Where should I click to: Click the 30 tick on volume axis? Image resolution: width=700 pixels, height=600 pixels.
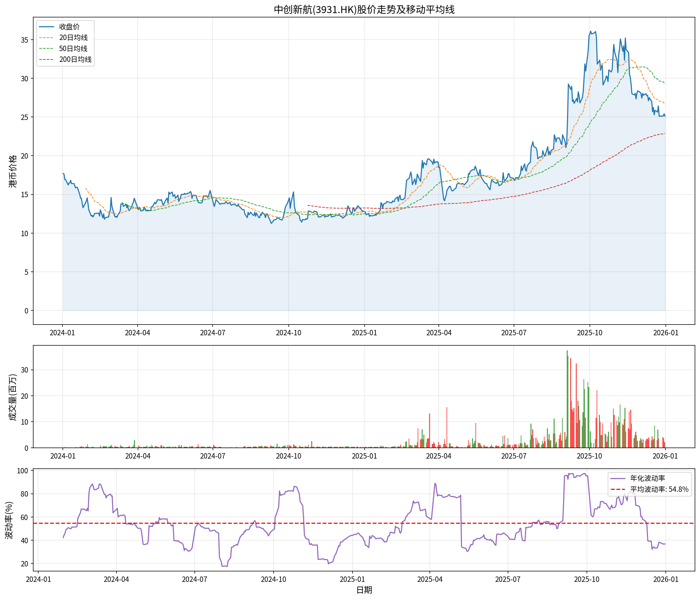[24, 370]
